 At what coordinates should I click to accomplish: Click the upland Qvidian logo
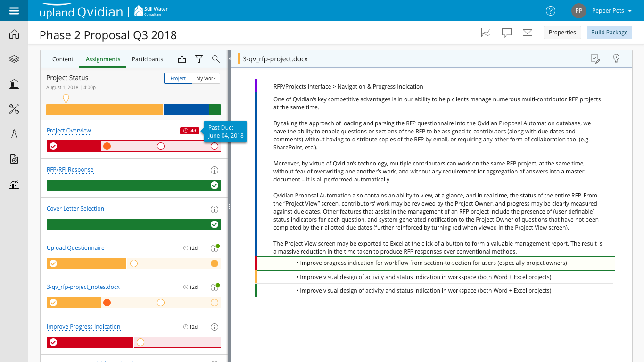click(81, 10)
